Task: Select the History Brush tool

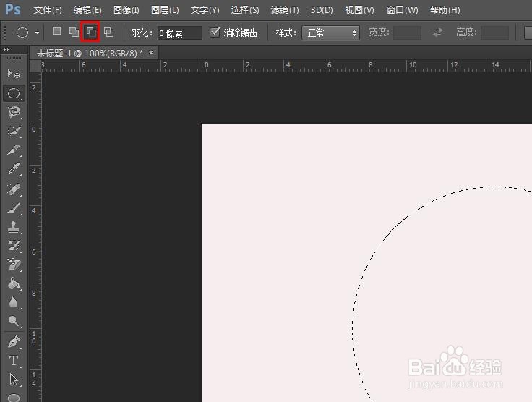Action: (14, 246)
